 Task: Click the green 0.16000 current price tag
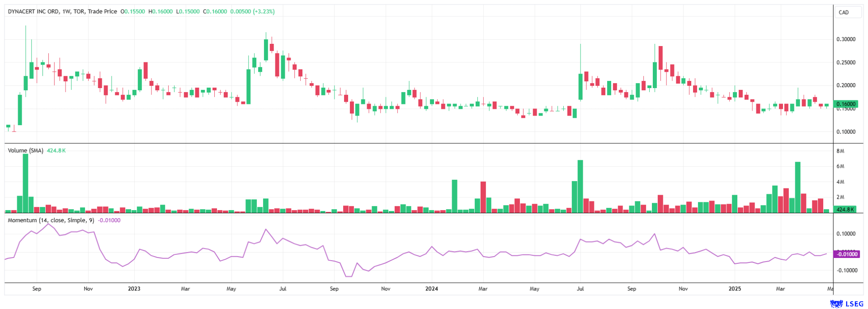[845, 104]
